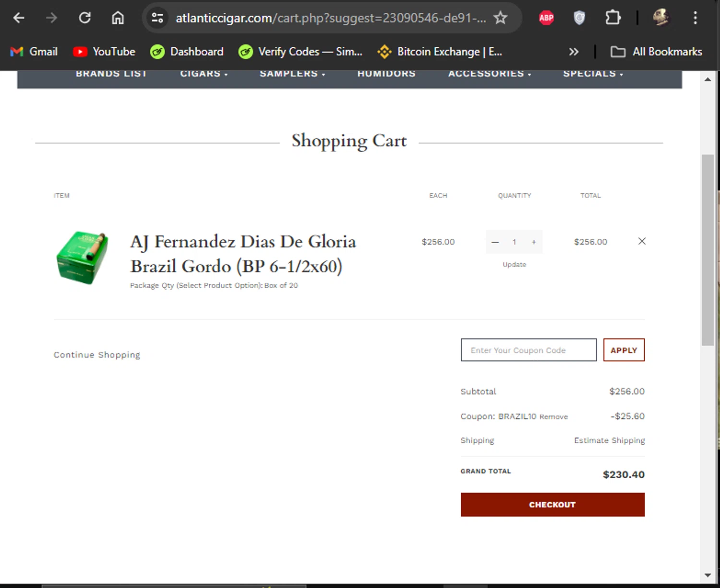Click Continue Shopping link
This screenshot has width=720, height=588.
pos(97,354)
